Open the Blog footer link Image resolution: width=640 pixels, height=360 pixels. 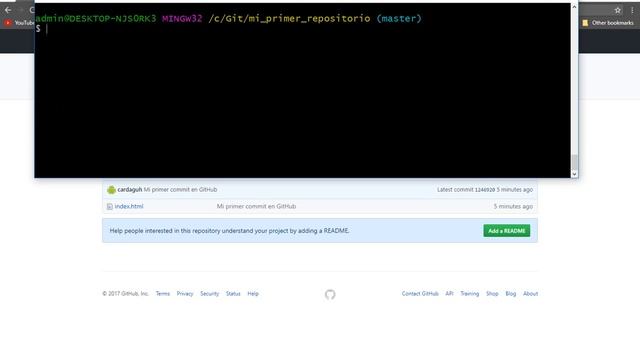pos(511,293)
